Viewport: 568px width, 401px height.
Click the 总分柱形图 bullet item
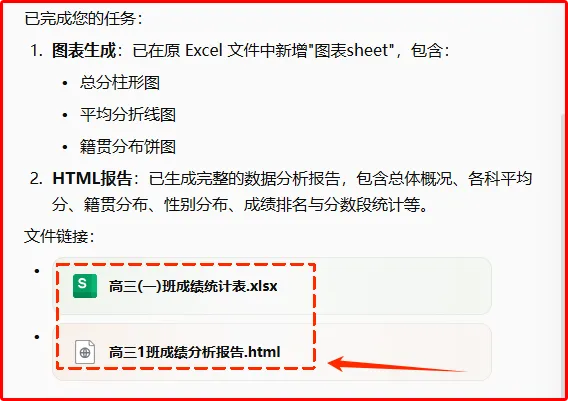pos(120,83)
